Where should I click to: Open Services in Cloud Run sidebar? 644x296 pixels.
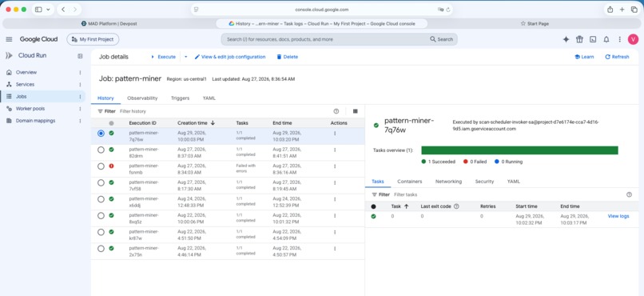click(x=25, y=84)
